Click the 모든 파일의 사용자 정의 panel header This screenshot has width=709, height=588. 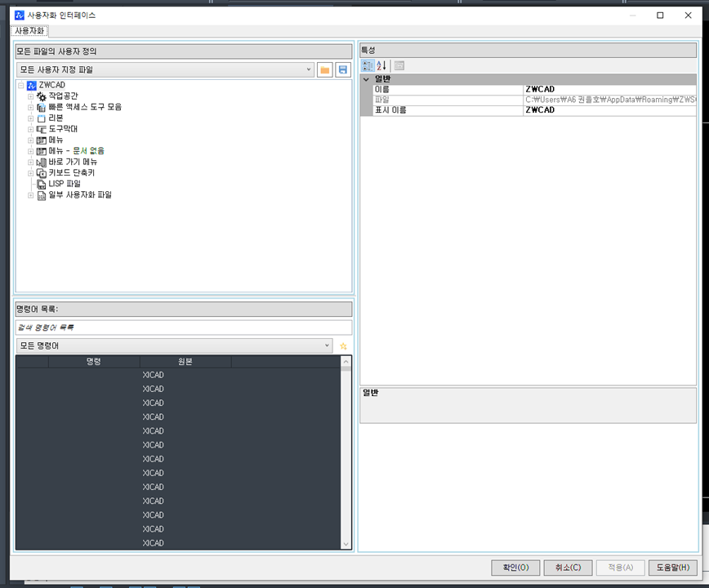coord(184,51)
